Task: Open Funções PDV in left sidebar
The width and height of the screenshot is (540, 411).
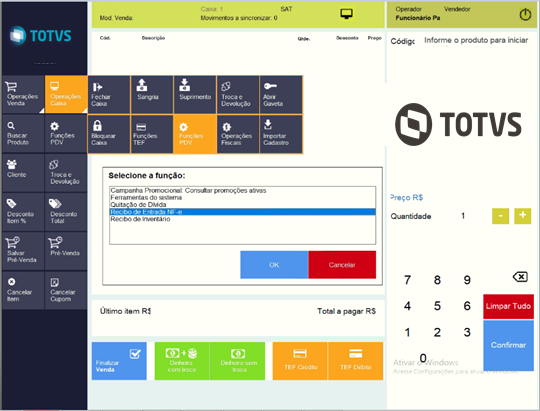Action: (x=66, y=134)
